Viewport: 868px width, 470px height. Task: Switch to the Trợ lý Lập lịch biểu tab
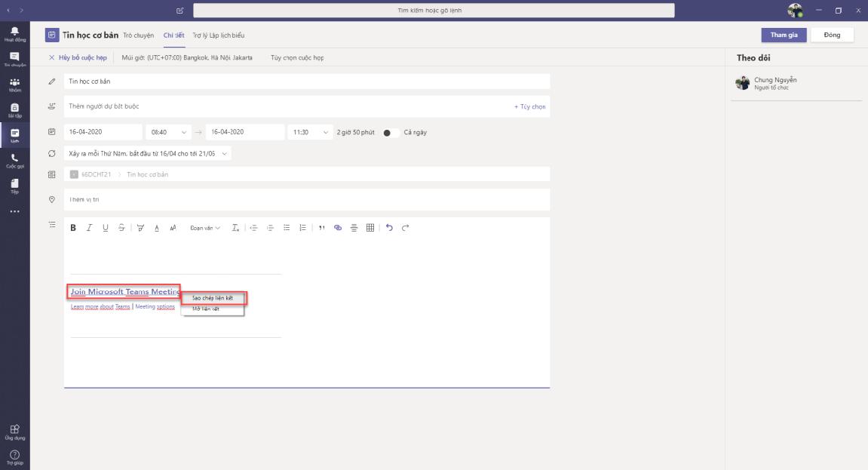(218, 35)
